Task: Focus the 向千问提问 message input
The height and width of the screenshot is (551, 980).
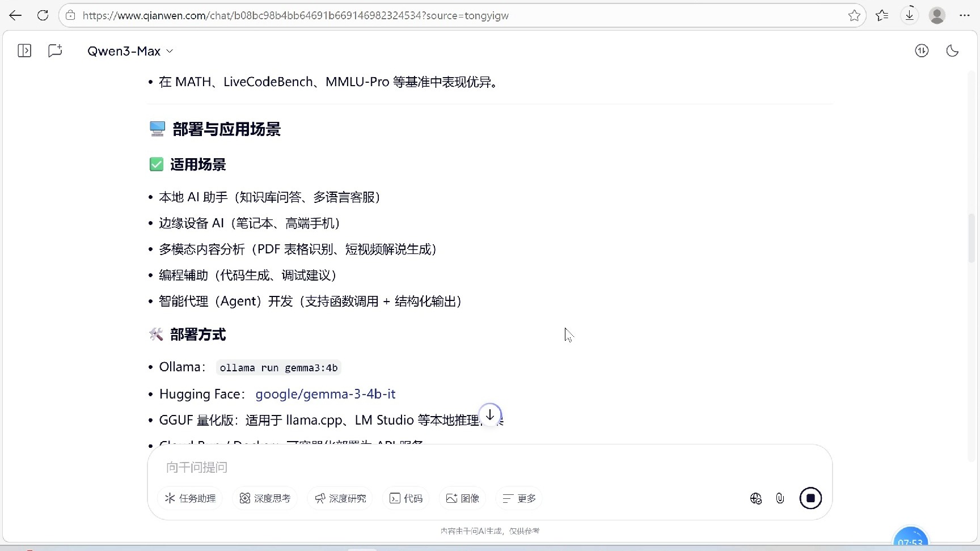Action: pos(490,467)
